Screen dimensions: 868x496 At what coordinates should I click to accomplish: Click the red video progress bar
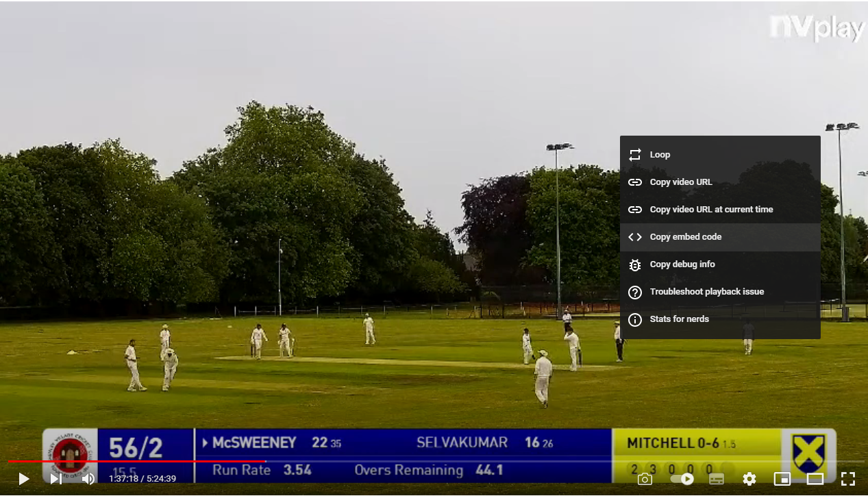tap(137, 462)
